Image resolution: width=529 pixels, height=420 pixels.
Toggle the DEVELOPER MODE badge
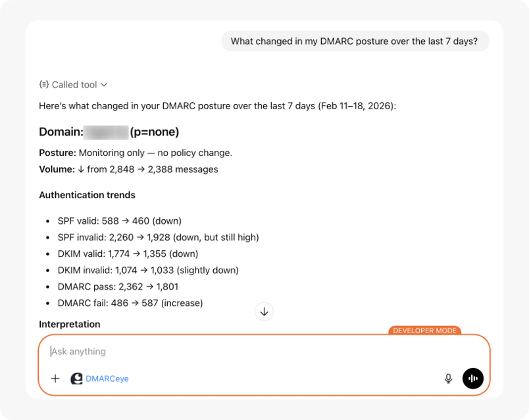[424, 331]
